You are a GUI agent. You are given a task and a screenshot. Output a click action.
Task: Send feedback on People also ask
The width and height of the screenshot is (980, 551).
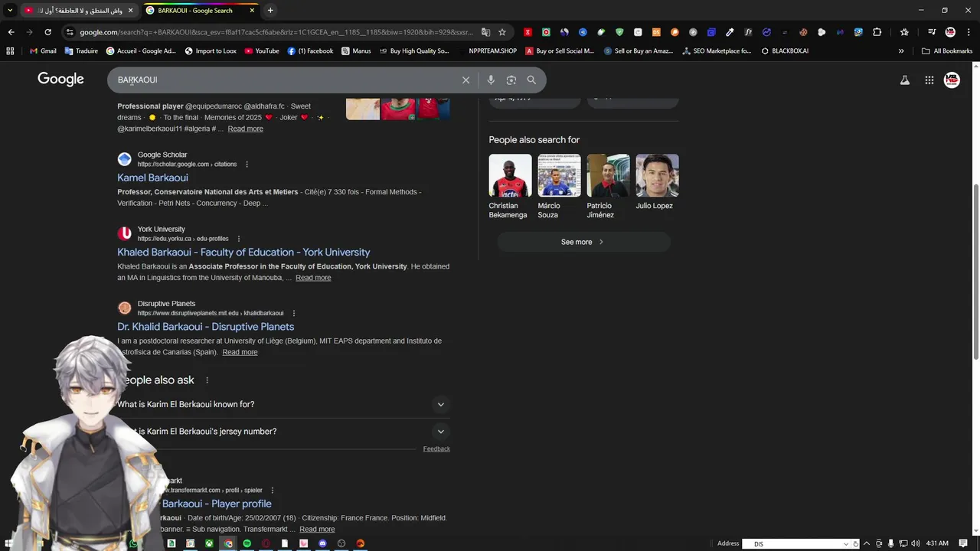pyautogui.click(x=436, y=449)
